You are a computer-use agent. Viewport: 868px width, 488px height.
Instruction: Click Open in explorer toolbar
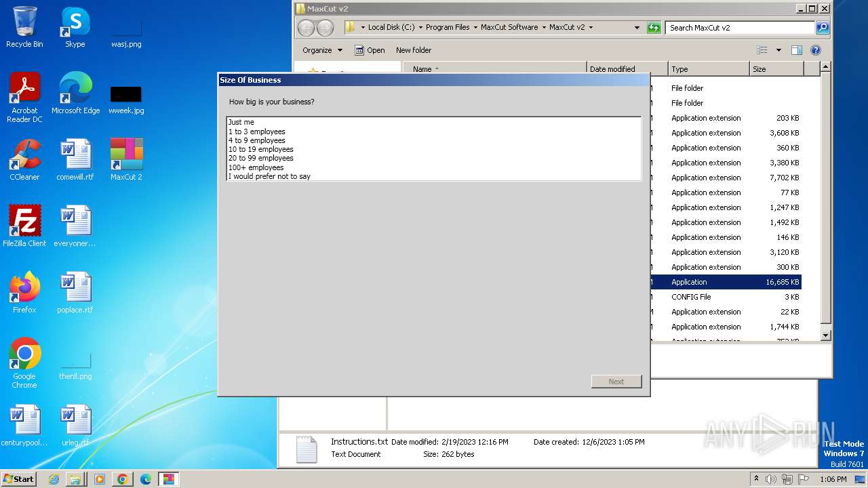tap(370, 50)
